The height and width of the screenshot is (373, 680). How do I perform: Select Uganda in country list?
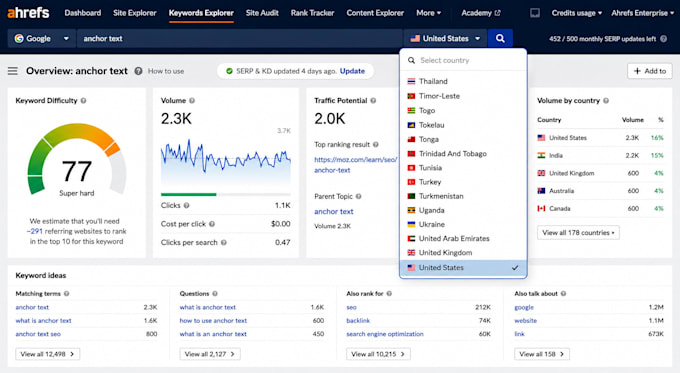coord(463,210)
